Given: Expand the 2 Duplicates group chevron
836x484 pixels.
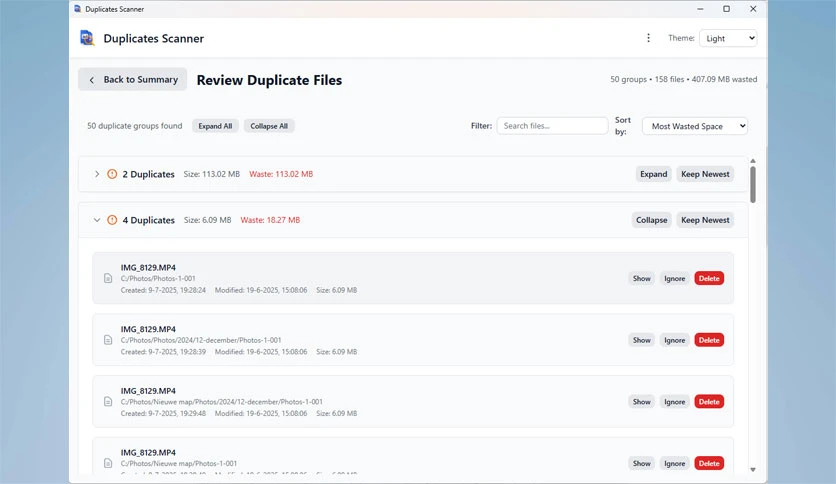Looking at the screenshot, I should point(97,174).
